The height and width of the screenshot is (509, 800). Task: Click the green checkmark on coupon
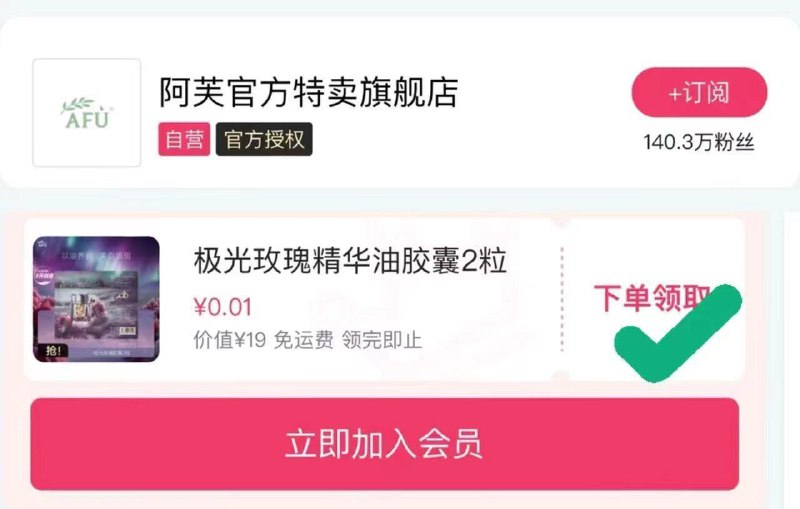point(678,334)
